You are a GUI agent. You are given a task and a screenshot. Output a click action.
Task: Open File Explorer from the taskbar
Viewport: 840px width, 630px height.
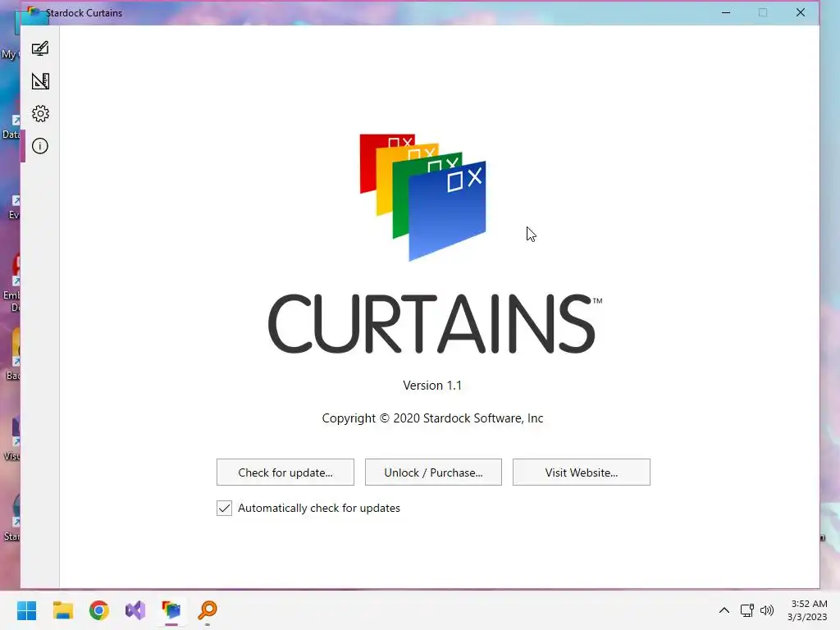coord(62,610)
